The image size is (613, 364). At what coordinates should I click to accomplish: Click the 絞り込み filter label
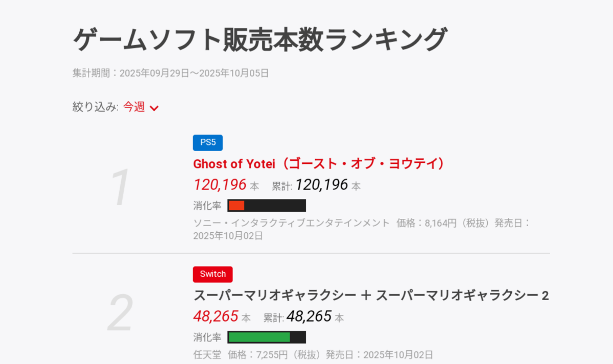coord(95,107)
